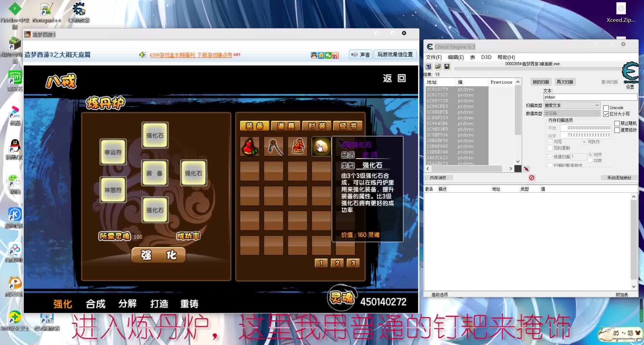Expand the 扫描类型 scan type dropdown
This screenshot has height=345, width=644.
pyautogui.click(x=597, y=105)
